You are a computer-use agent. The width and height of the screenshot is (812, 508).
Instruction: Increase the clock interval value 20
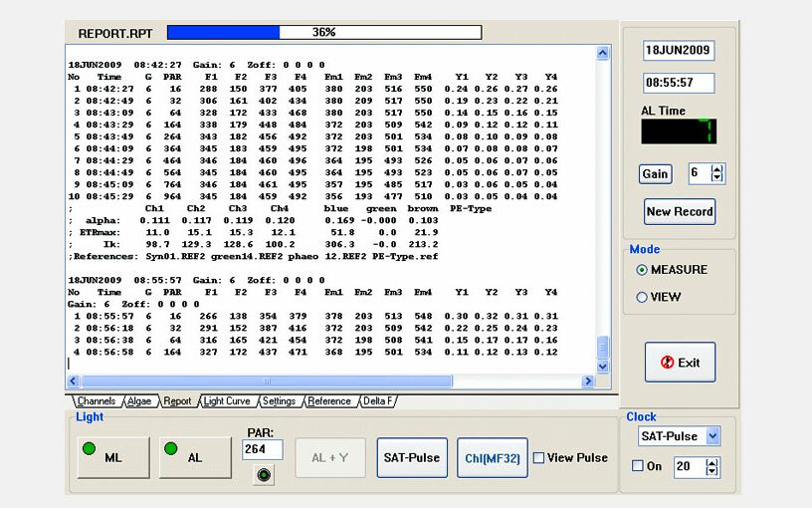[x=712, y=463]
